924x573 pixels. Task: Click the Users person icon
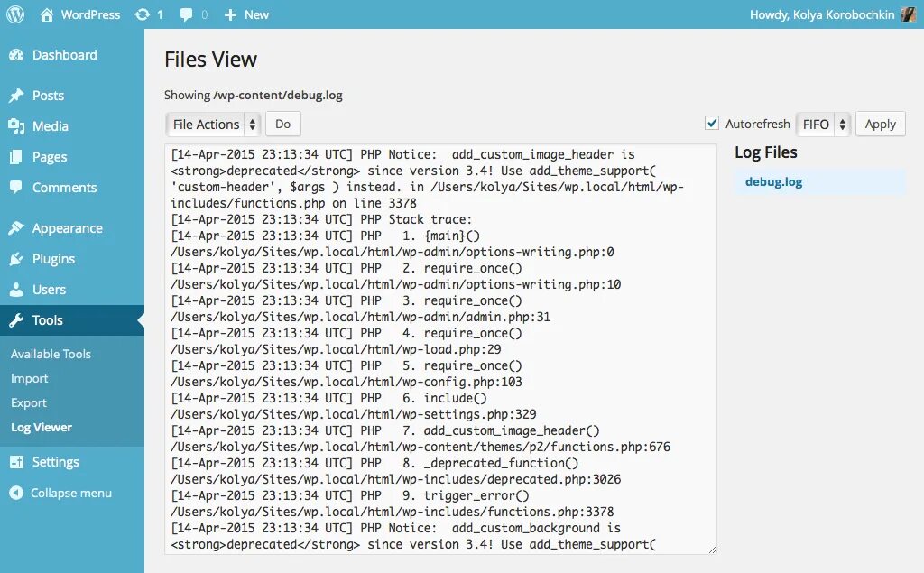coord(16,290)
